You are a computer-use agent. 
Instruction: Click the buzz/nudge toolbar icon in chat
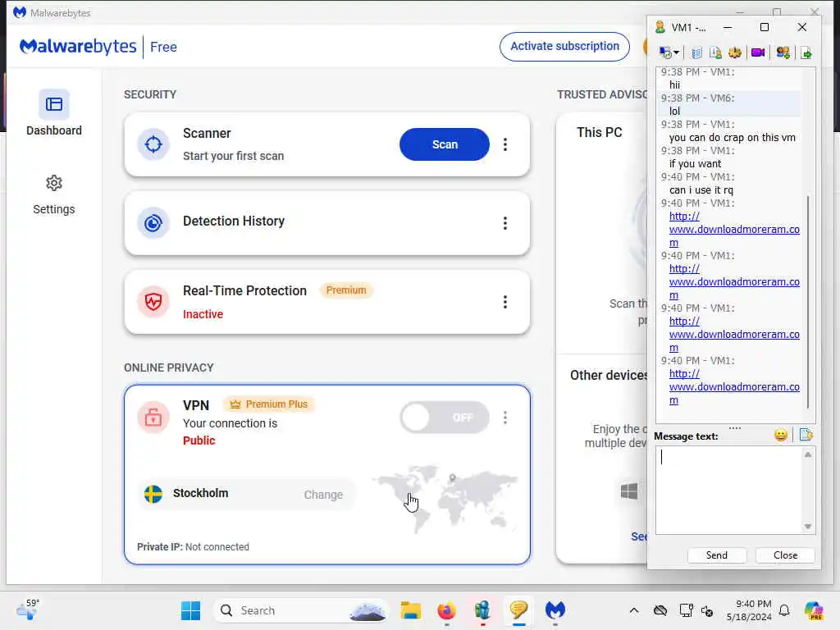(x=735, y=52)
